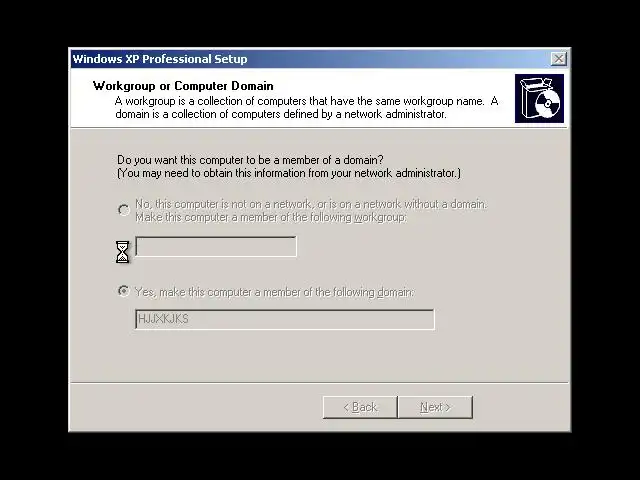The image size is (640, 480).
Task: Go back with the Back button
Action: tap(360, 407)
